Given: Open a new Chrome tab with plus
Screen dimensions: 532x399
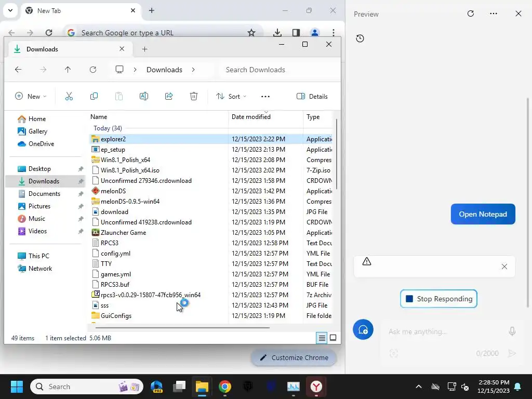Looking at the screenshot, I should (x=152, y=10).
